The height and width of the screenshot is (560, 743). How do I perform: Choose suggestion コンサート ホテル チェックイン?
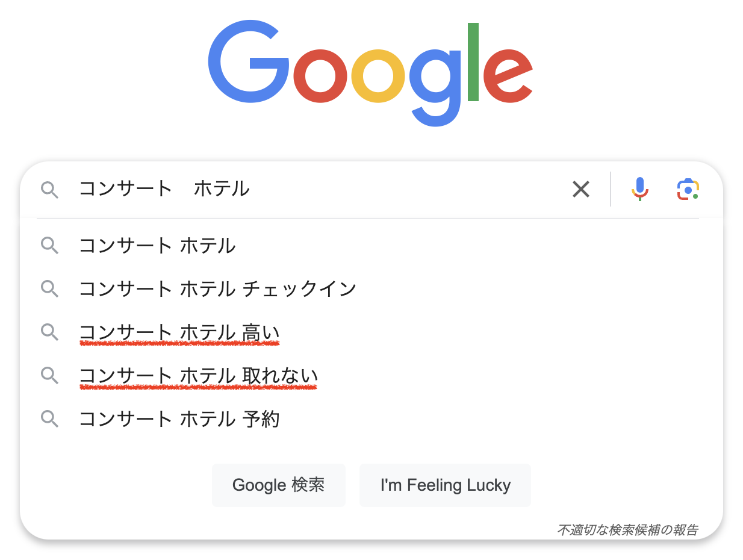pyautogui.click(x=217, y=289)
